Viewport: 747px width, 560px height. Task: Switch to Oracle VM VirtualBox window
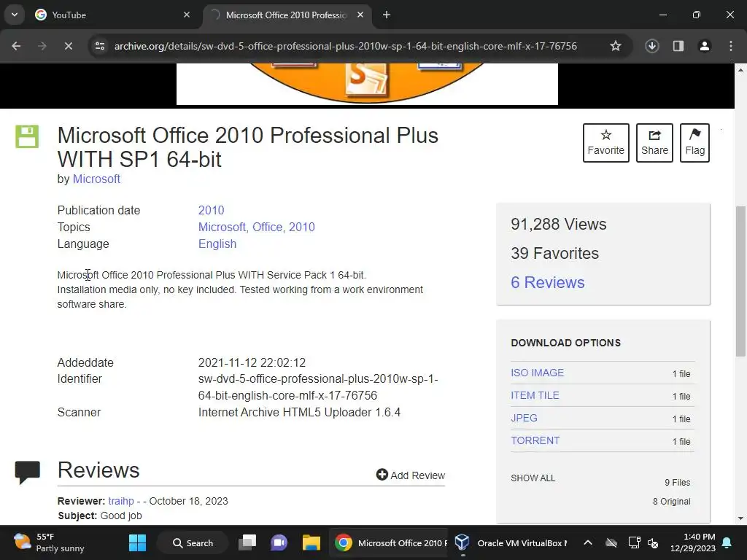pyautogui.click(x=510, y=542)
